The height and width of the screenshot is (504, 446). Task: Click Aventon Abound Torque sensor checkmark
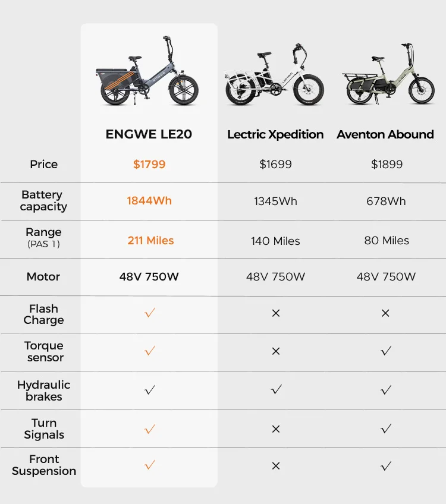click(386, 351)
